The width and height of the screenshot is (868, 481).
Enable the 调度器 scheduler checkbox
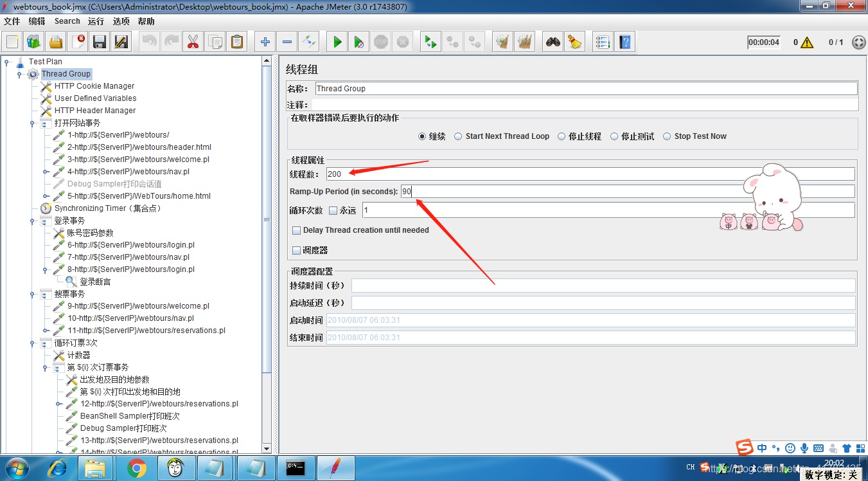tap(296, 250)
